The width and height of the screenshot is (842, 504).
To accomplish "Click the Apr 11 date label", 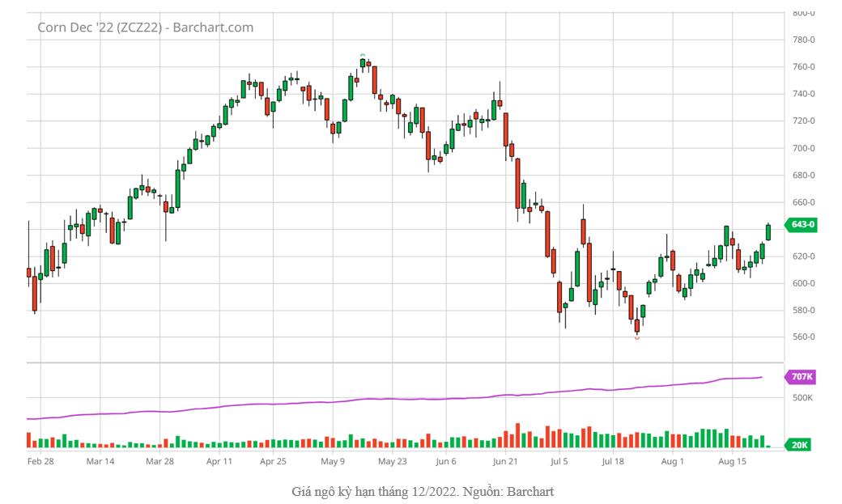I will (x=219, y=462).
